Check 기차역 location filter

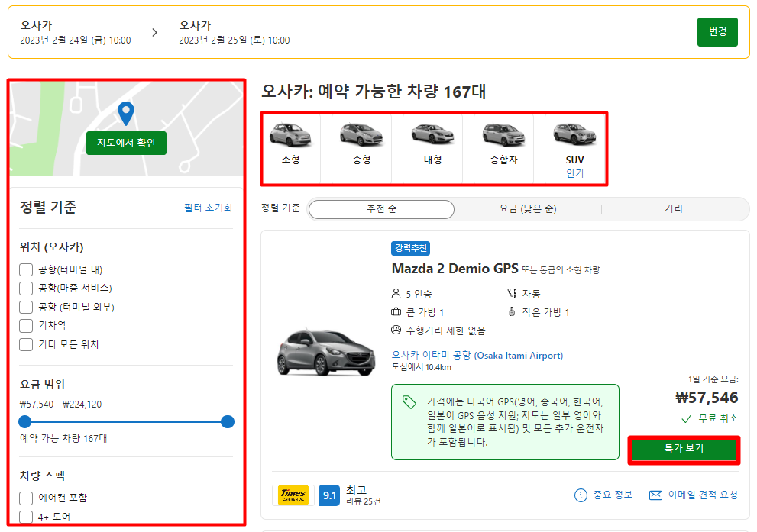click(26, 326)
